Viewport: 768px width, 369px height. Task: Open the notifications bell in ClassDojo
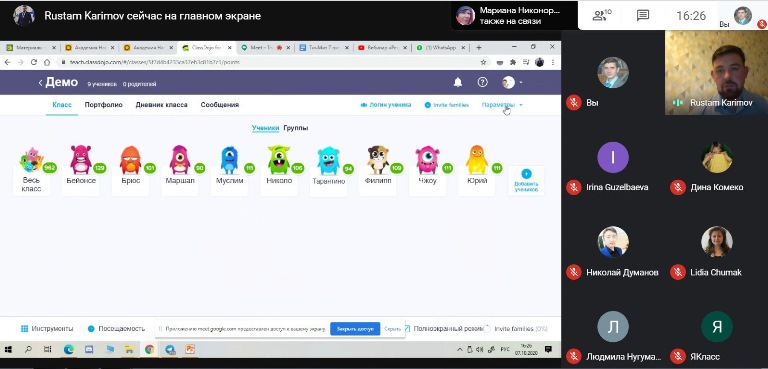tap(457, 82)
